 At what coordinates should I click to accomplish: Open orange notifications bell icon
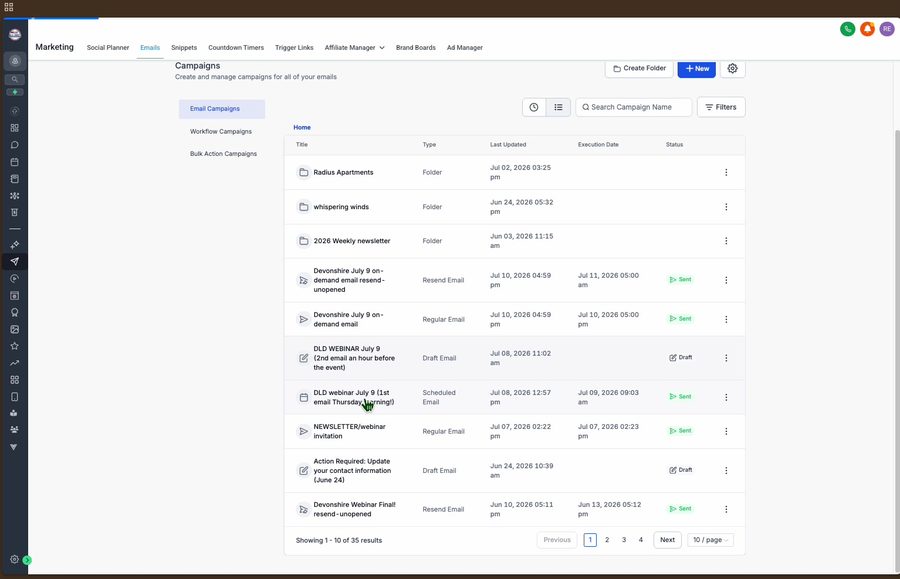point(867,29)
